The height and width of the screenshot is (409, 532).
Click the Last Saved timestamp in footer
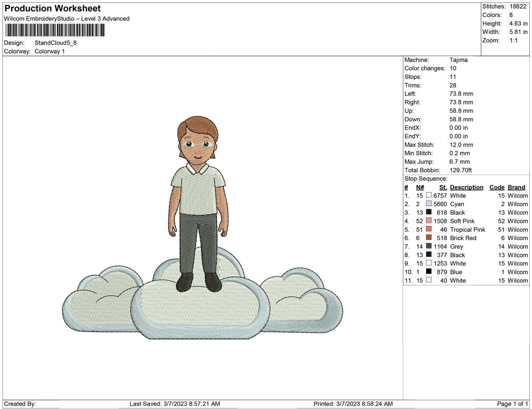175,404
